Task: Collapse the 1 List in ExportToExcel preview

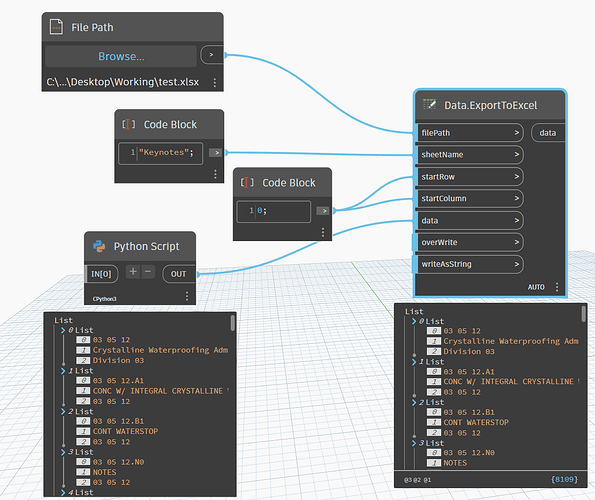Action: coord(414,362)
